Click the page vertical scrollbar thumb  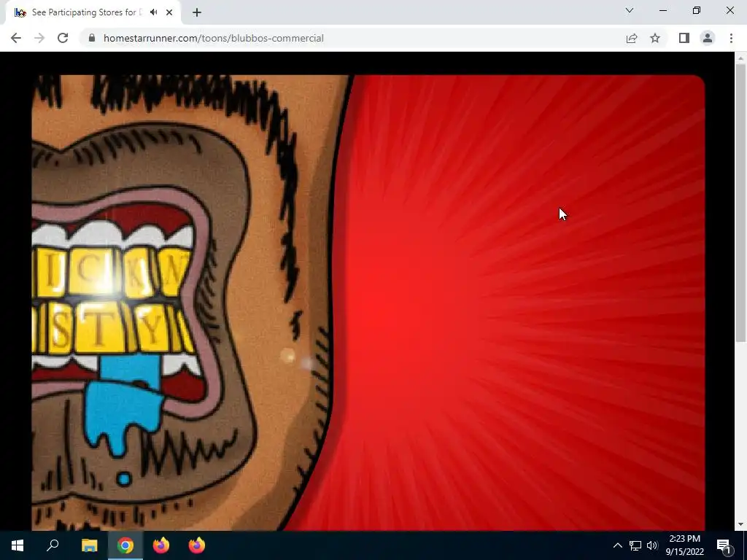(740, 202)
